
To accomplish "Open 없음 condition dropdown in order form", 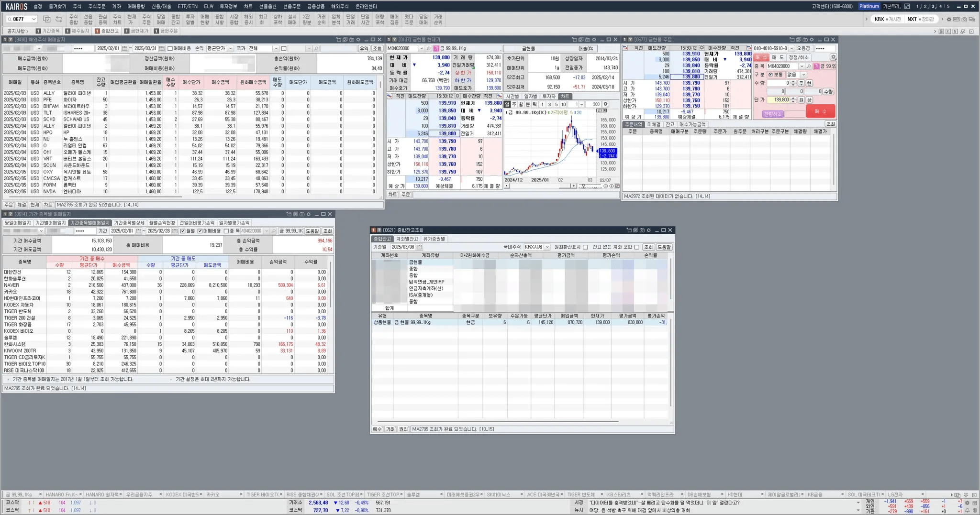I will point(803,75).
